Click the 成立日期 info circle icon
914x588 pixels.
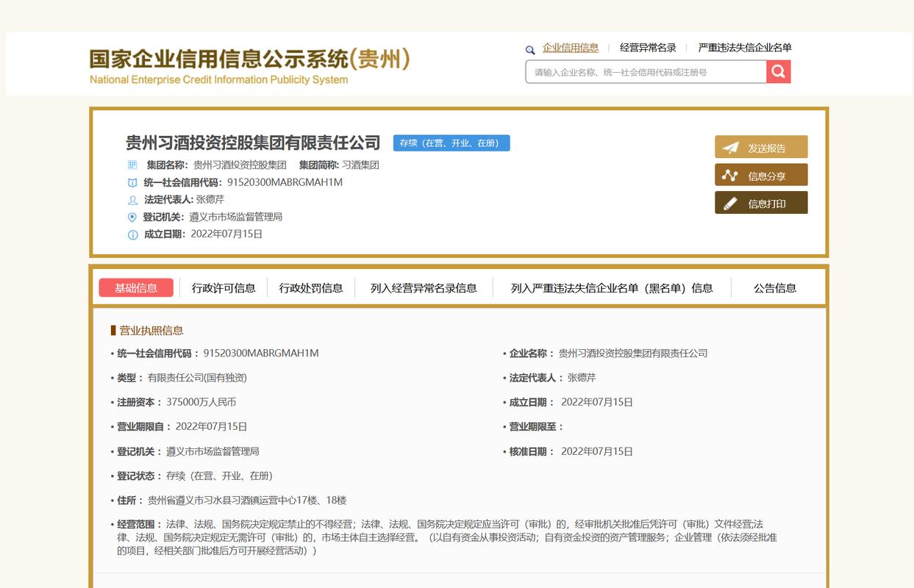click(x=132, y=234)
